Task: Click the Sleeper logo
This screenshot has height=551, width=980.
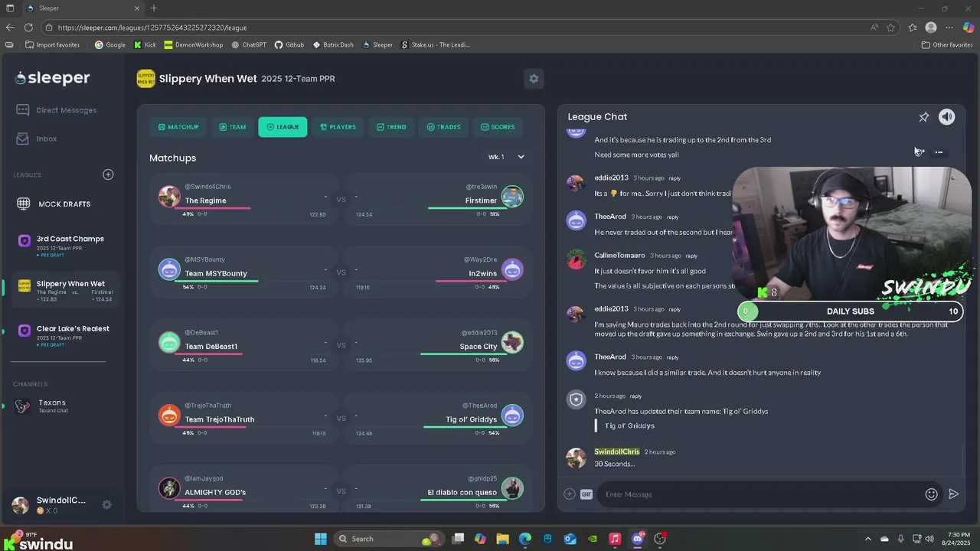Action: coord(53,78)
